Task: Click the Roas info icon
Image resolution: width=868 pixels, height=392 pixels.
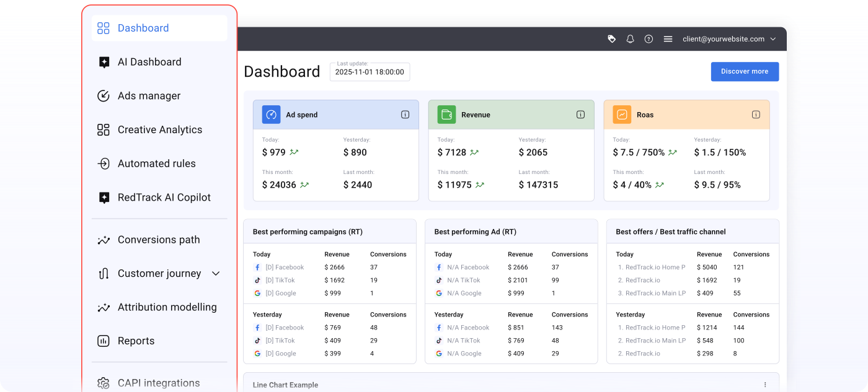Action: pos(756,115)
